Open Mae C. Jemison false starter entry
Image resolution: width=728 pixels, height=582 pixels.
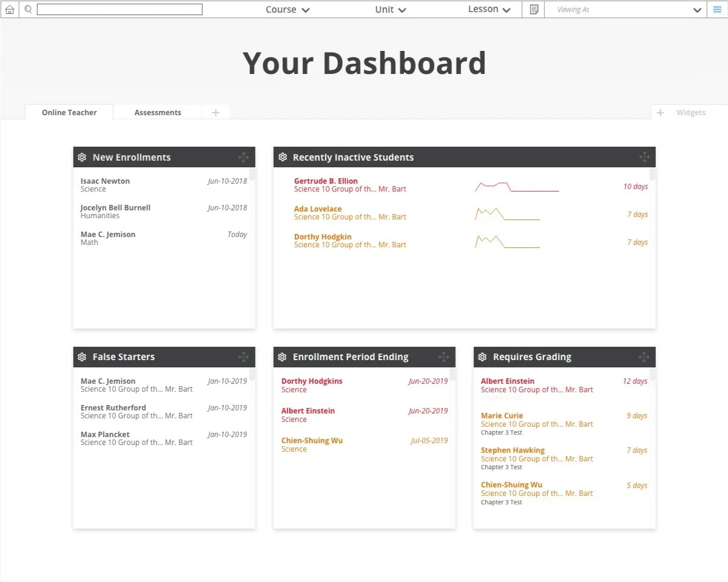(x=163, y=385)
